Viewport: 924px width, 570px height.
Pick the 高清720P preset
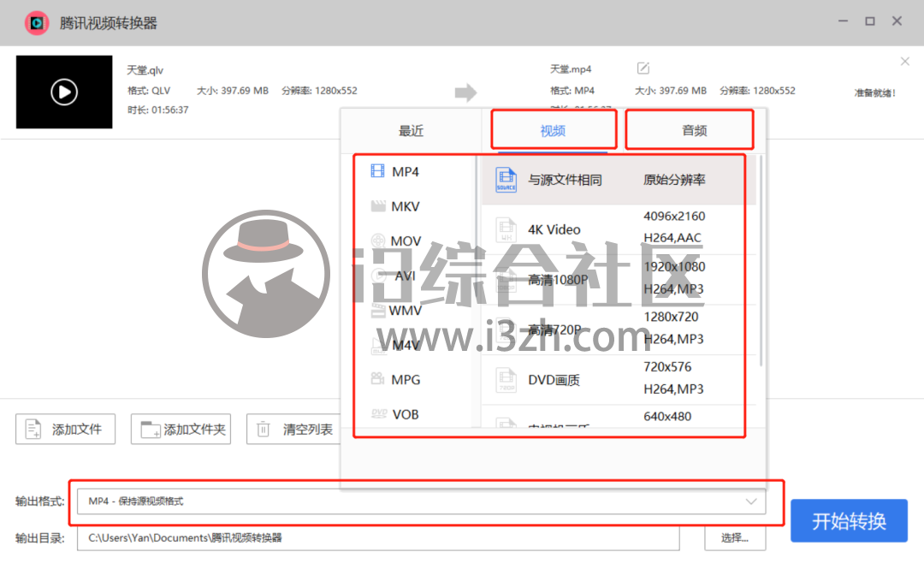pos(619,330)
